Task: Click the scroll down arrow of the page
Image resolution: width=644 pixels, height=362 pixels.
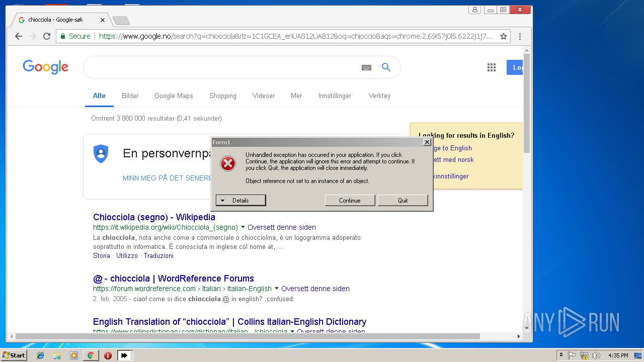Action: click(527, 328)
